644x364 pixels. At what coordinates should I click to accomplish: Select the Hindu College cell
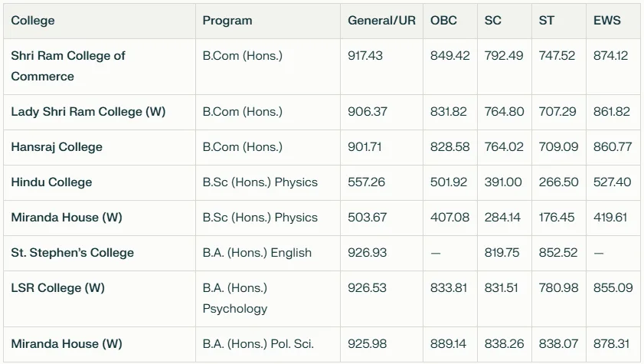[100, 183]
